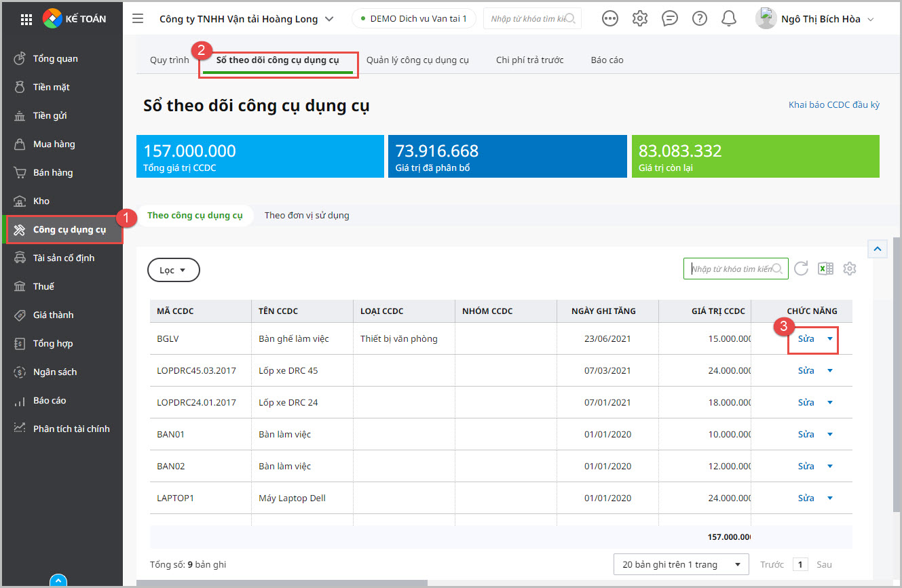Expand the Lọc filter dropdown
This screenshot has width=902, height=588.
click(x=173, y=270)
